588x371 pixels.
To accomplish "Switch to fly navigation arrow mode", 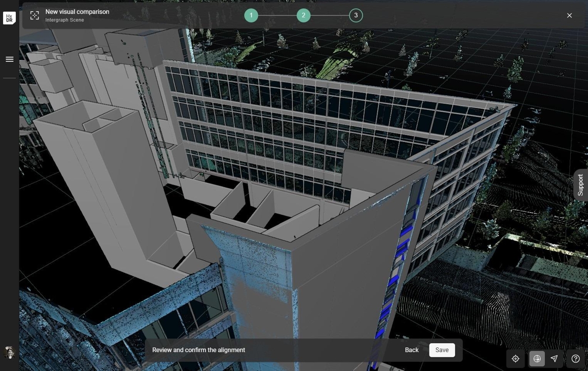I will (554, 359).
